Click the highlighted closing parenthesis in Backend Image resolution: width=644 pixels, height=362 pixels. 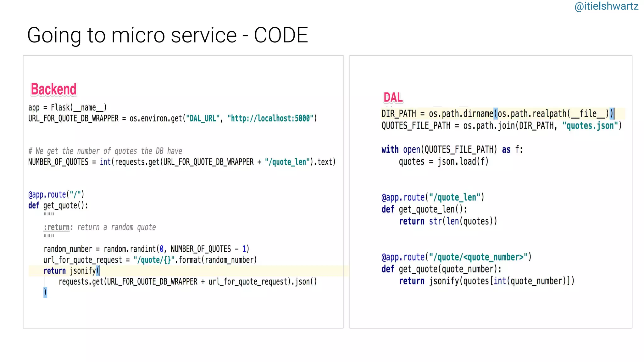coord(45,292)
